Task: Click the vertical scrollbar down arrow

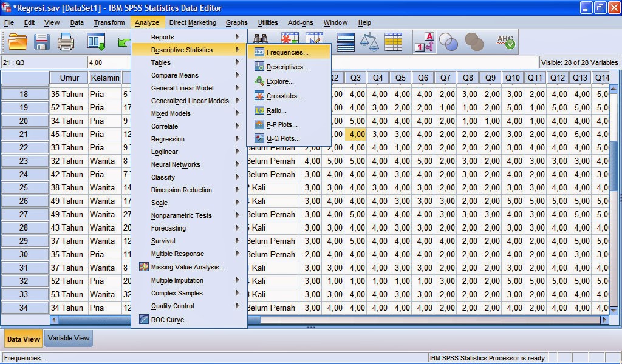Action: [613, 310]
